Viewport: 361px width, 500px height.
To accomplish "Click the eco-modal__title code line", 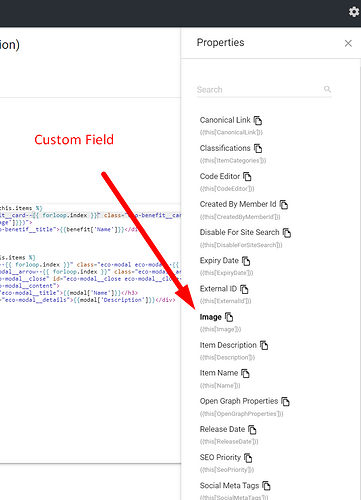I will tap(69, 293).
